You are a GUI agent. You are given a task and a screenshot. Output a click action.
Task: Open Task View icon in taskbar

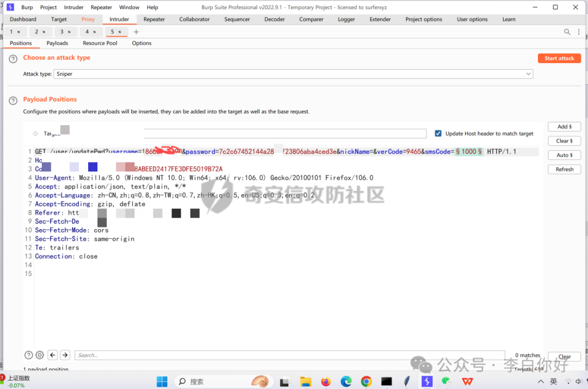(284, 382)
